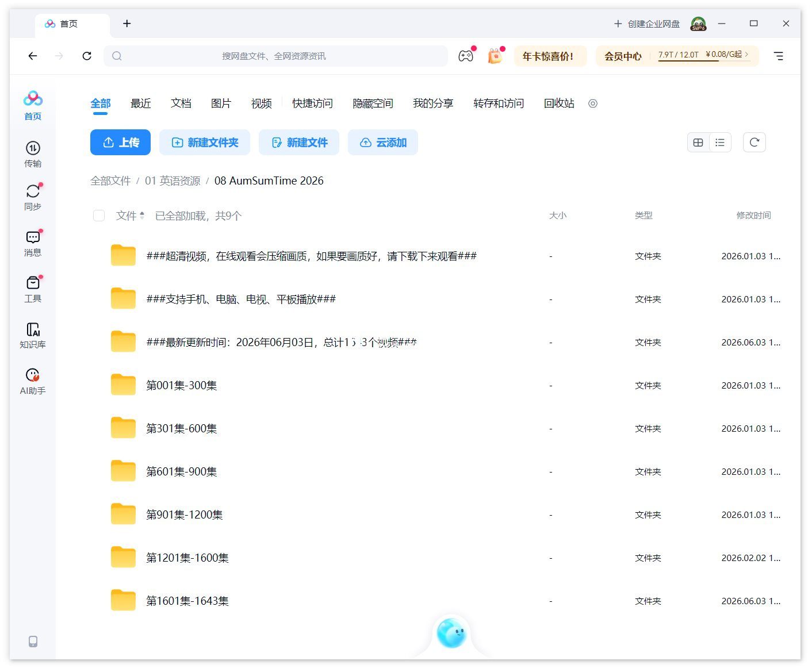This screenshot has width=812, height=672.
Task: Click the folder icon for 第1601集-1643集
Action: [123, 600]
